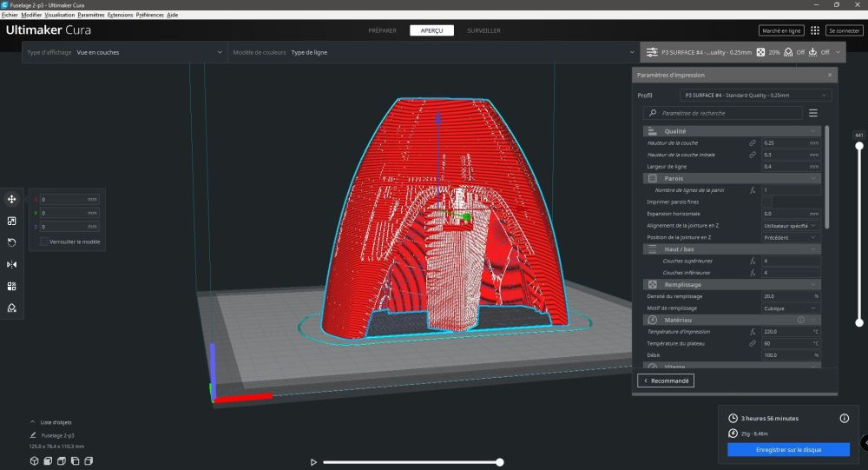Open the Modifier menu
The width and height of the screenshot is (868, 470).
point(31,15)
